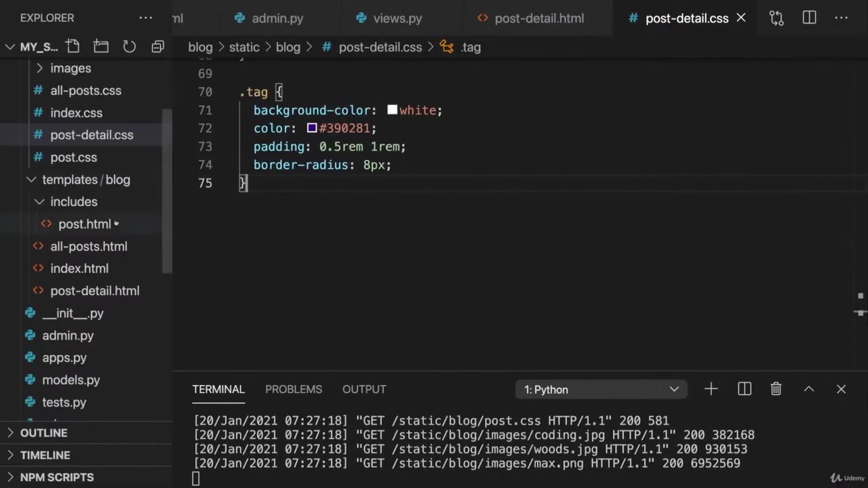Click the New Folder icon in Explorer
Image resolution: width=868 pixels, height=488 pixels.
[x=101, y=47]
